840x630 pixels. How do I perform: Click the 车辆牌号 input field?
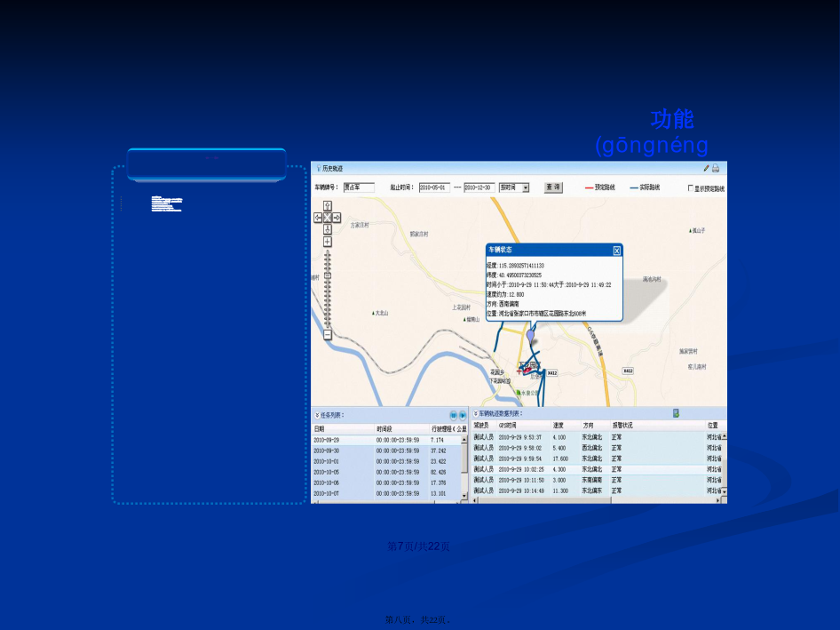tap(359, 187)
